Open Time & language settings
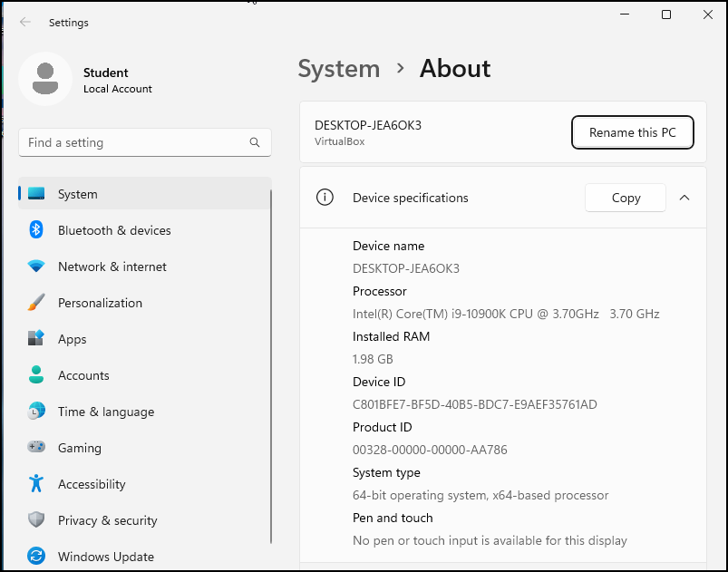The width and height of the screenshot is (728, 572). click(144, 411)
